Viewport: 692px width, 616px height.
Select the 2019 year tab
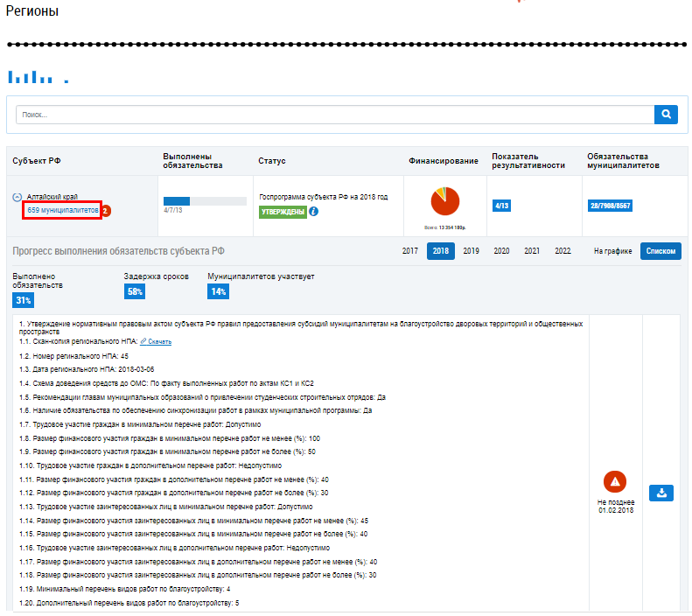click(471, 251)
